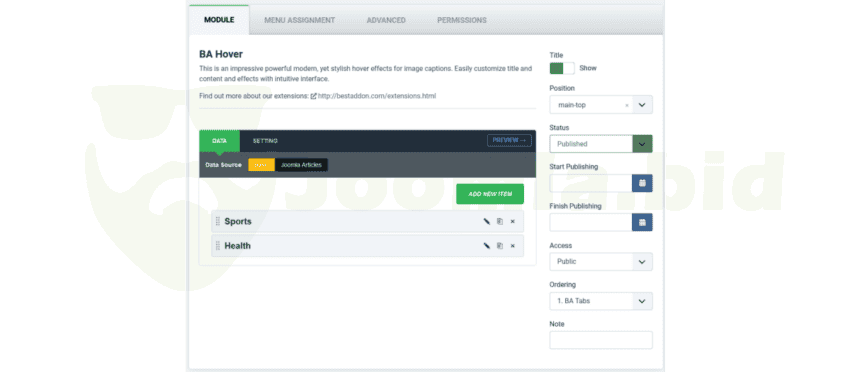Select Joomla Articles data source
Screen dimensions: 850x372
pyautogui.click(x=301, y=165)
